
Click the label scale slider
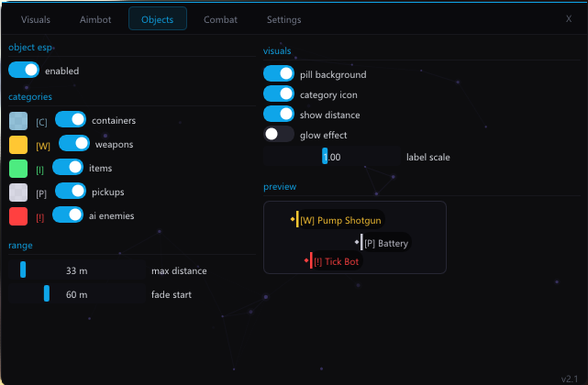332,157
